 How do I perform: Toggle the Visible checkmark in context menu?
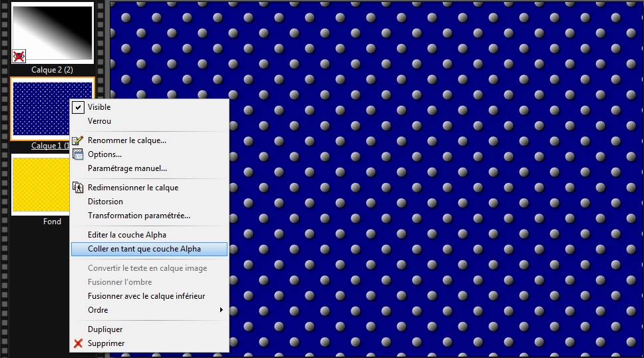78,107
